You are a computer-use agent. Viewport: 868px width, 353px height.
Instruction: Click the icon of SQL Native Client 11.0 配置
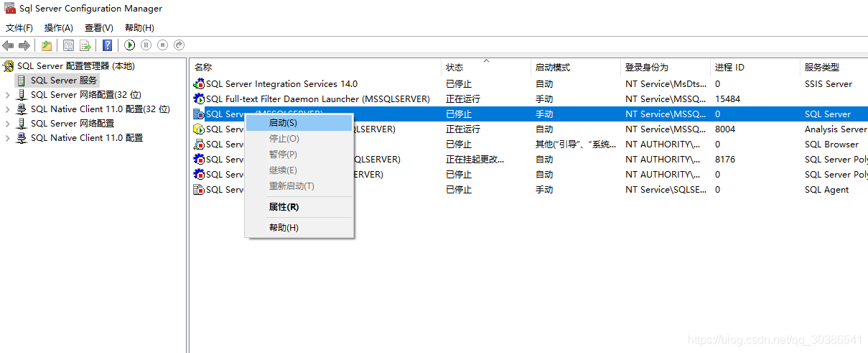coord(22,138)
